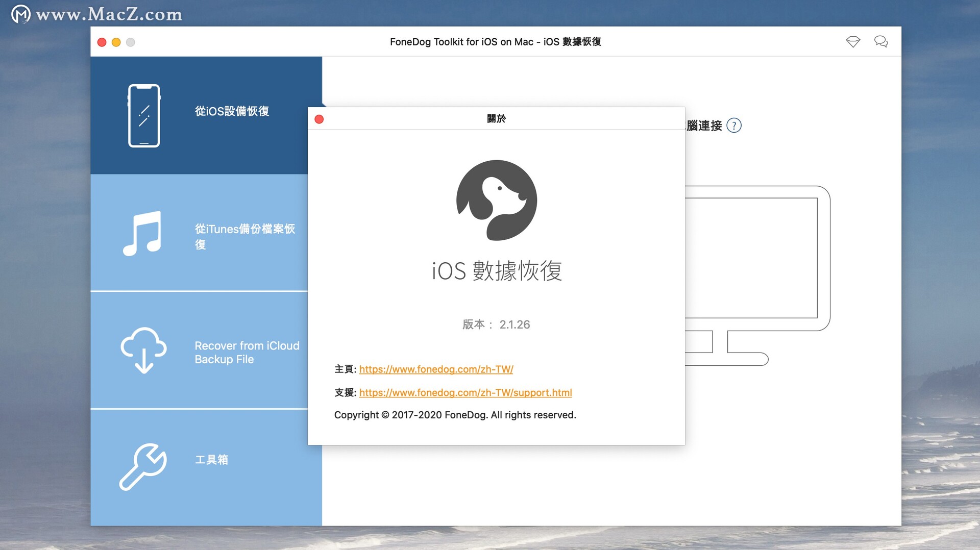Click the 關於 dialog title

(x=496, y=119)
